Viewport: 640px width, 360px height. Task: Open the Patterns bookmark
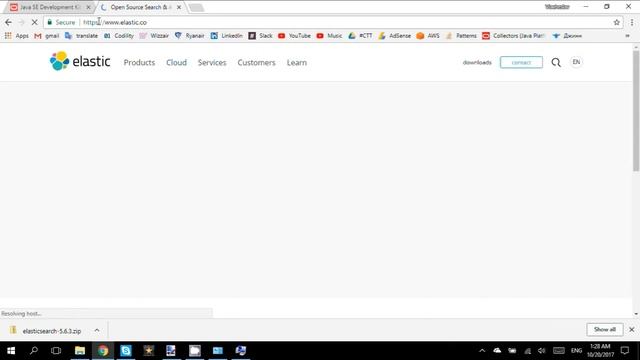(461, 36)
